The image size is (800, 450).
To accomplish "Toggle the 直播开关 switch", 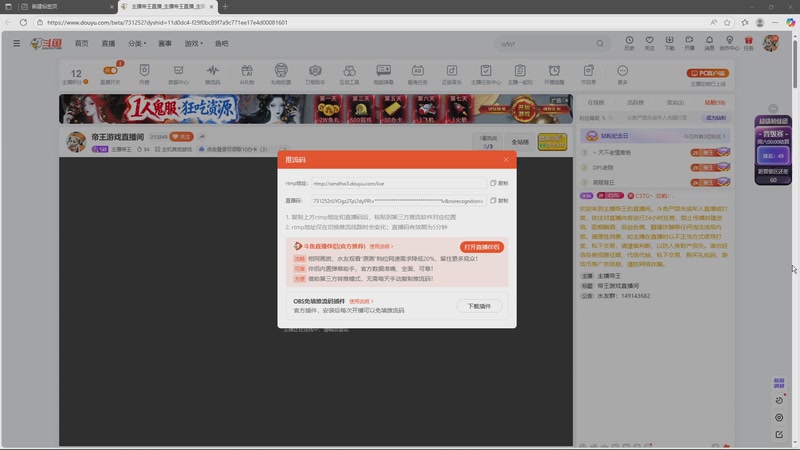I will (x=110, y=70).
